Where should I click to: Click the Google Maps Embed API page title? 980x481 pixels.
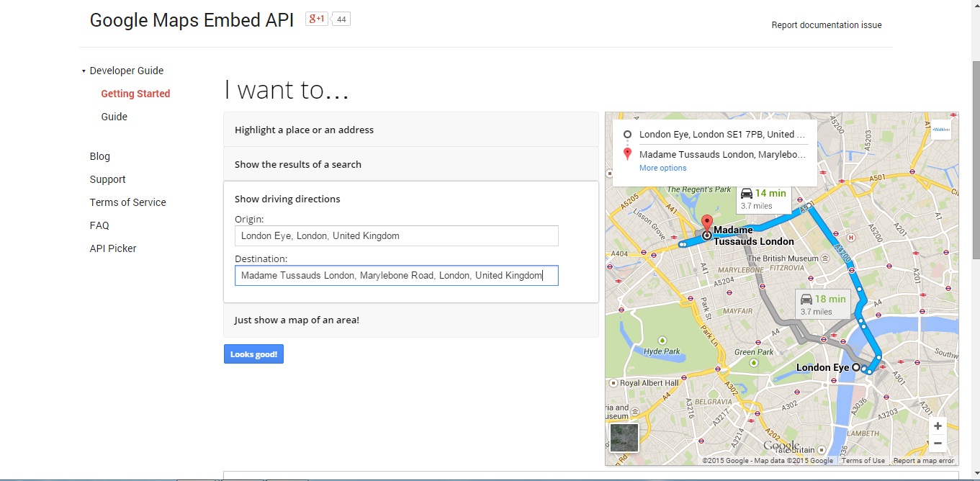point(192,20)
